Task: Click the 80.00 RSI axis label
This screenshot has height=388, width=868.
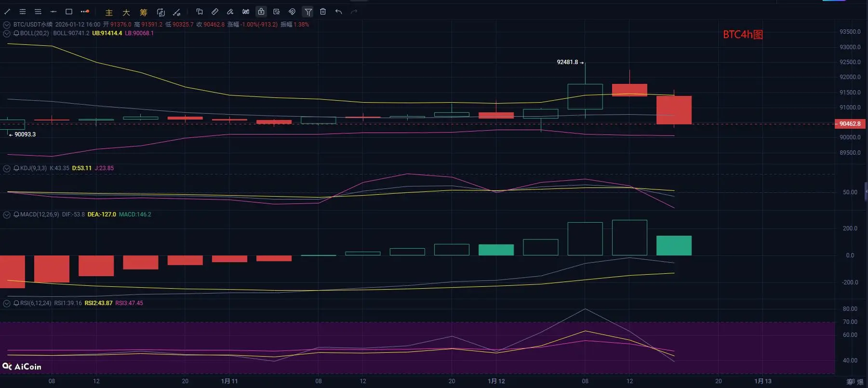Action: click(x=850, y=309)
